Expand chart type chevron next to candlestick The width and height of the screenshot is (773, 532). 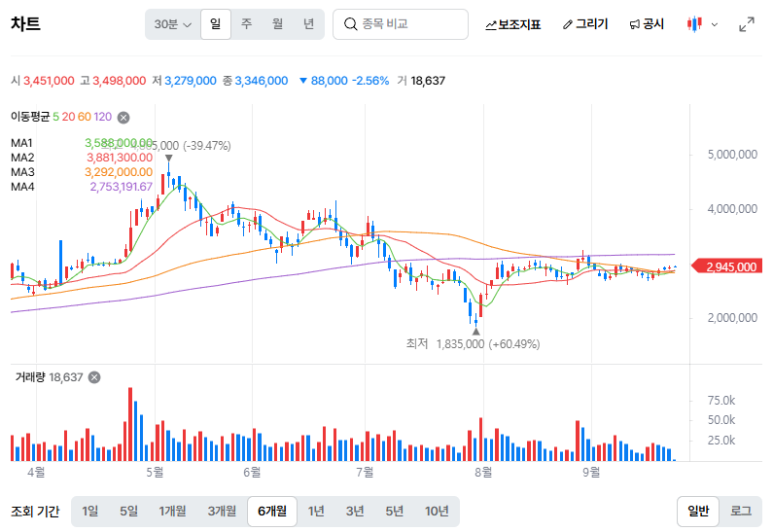[715, 24]
